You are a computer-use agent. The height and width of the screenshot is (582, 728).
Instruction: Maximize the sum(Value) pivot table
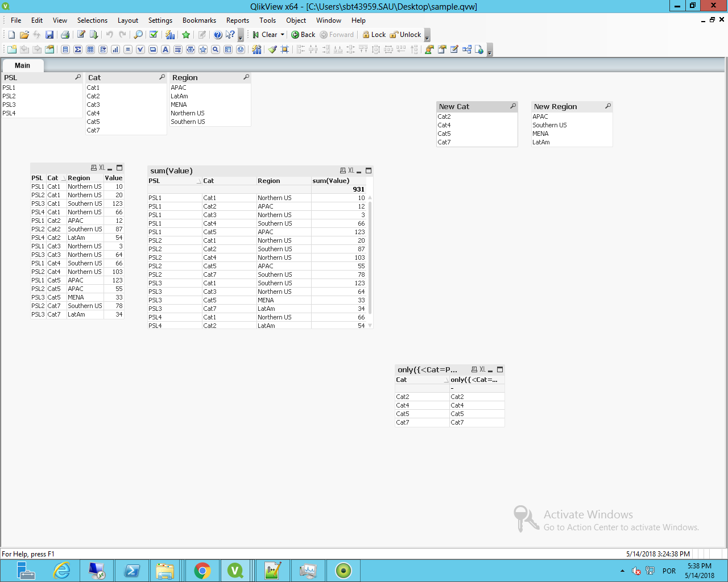click(x=369, y=171)
